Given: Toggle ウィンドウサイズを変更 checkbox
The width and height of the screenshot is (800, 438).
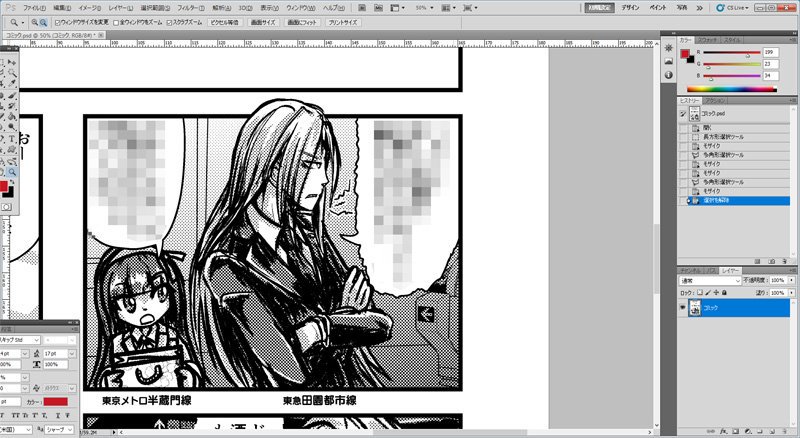Looking at the screenshot, I should pos(58,22).
